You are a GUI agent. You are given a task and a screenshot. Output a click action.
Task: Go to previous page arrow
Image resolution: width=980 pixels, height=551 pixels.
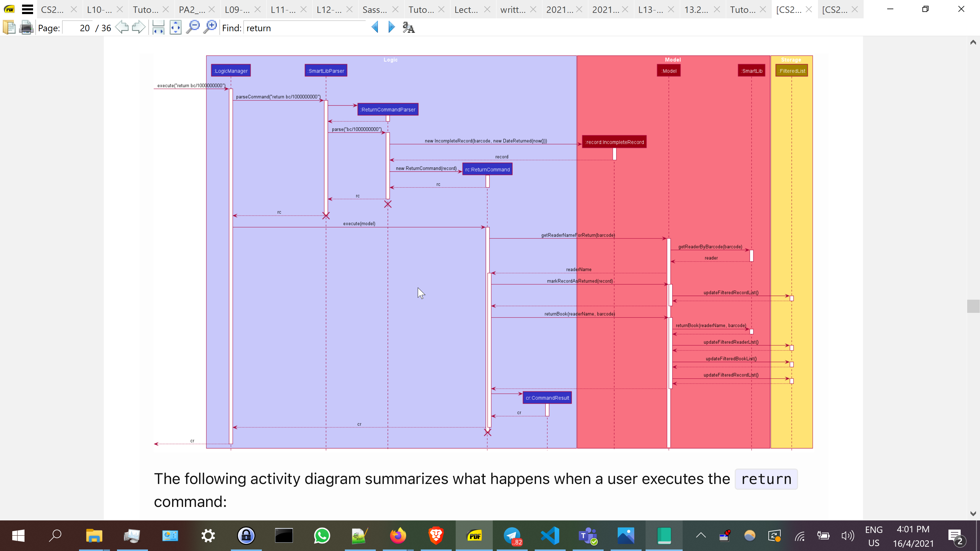[122, 27]
